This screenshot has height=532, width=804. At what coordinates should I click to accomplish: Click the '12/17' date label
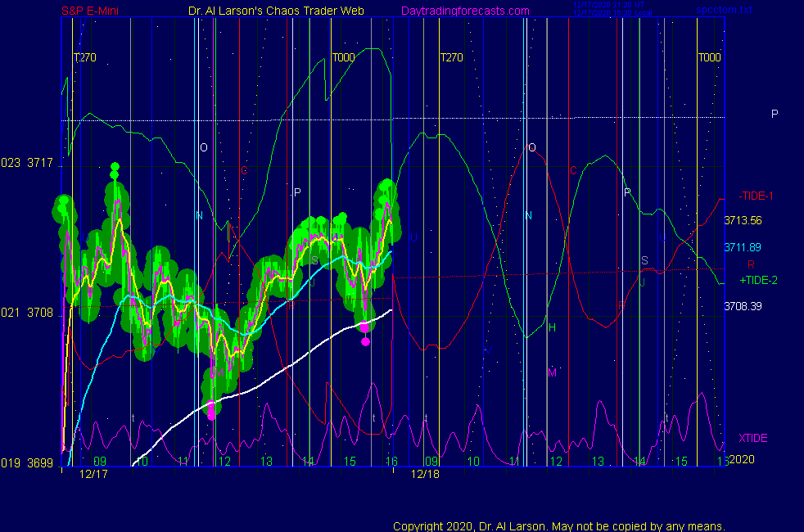(93, 474)
